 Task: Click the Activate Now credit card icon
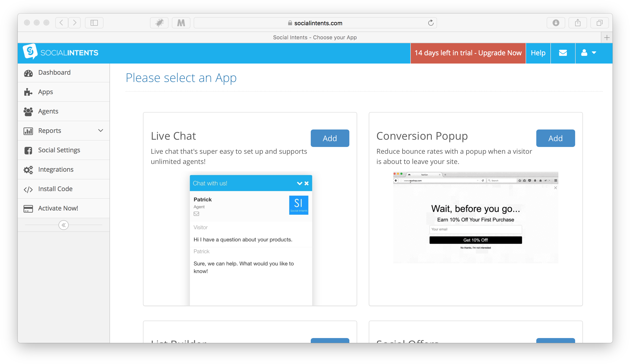coord(28,209)
